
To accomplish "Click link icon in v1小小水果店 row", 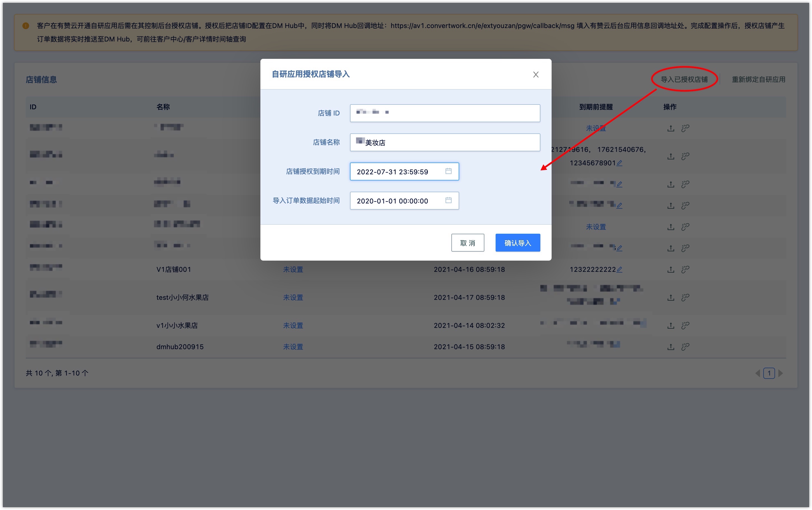I will [685, 326].
